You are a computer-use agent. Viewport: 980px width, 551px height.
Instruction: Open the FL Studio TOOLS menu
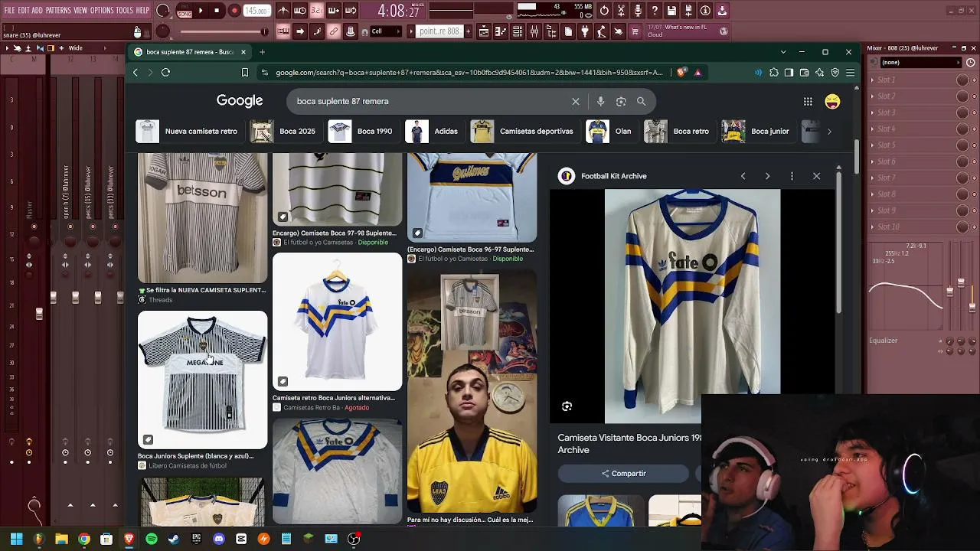coord(125,10)
